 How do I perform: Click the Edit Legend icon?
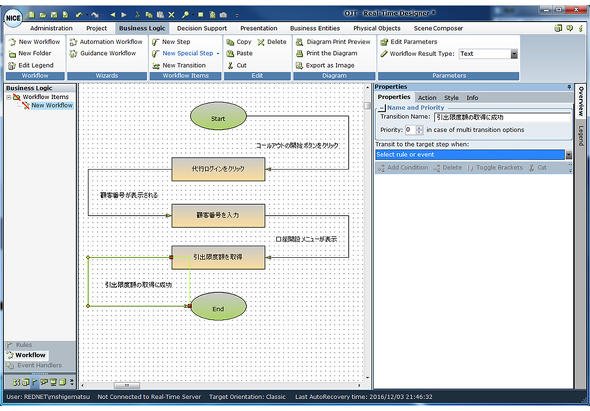click(12, 65)
